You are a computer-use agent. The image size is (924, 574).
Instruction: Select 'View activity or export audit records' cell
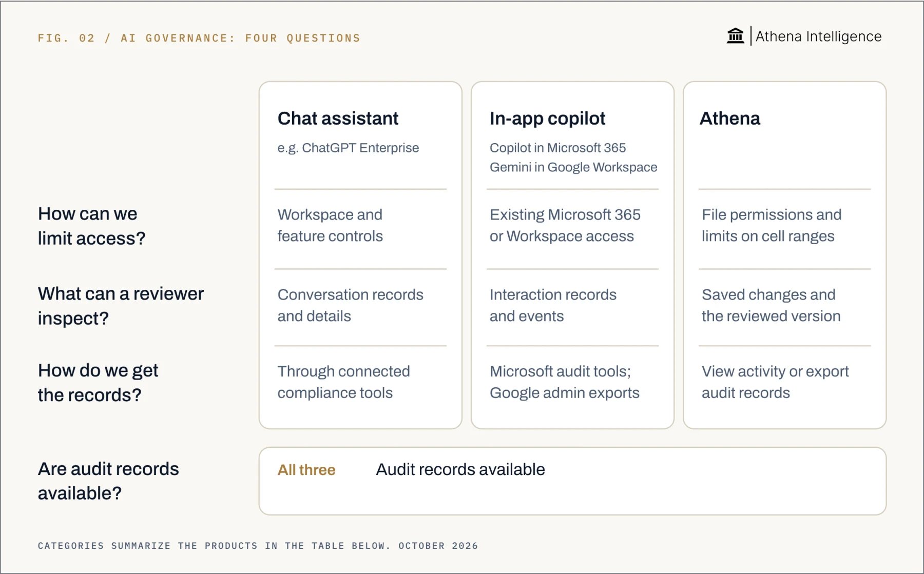coord(775,382)
